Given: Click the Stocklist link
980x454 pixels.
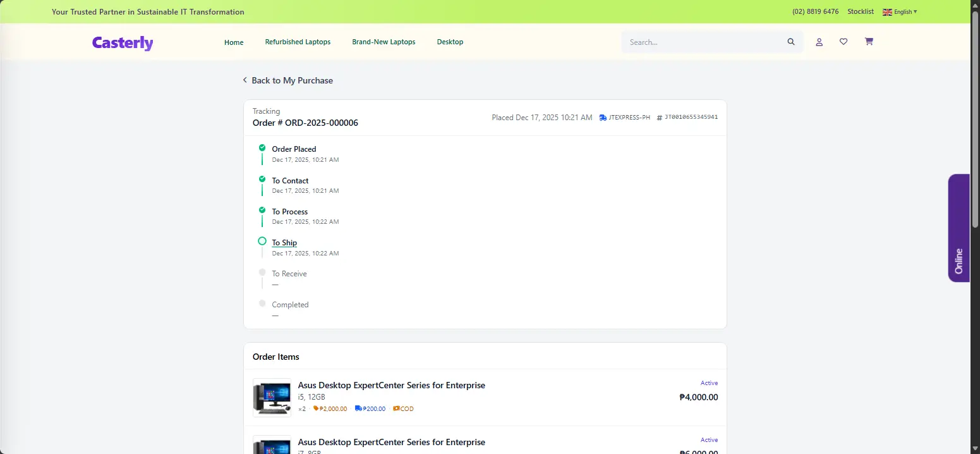Looking at the screenshot, I should pos(860,12).
